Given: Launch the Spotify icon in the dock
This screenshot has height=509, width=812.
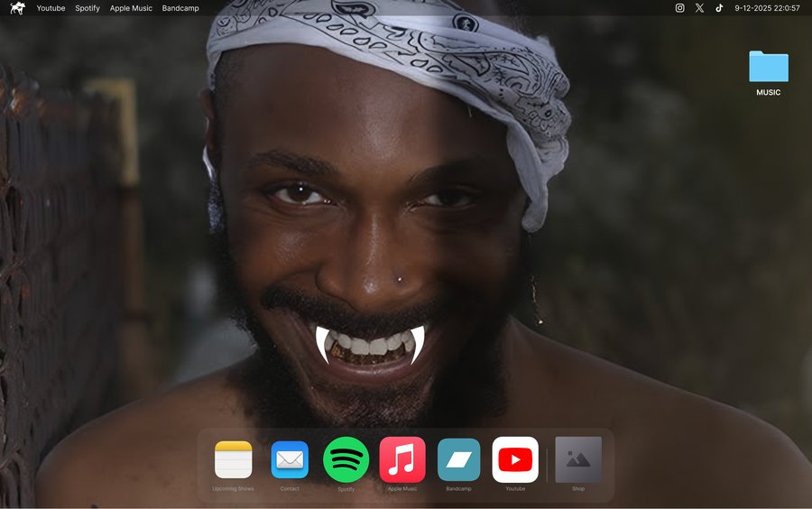Looking at the screenshot, I should click(x=346, y=459).
